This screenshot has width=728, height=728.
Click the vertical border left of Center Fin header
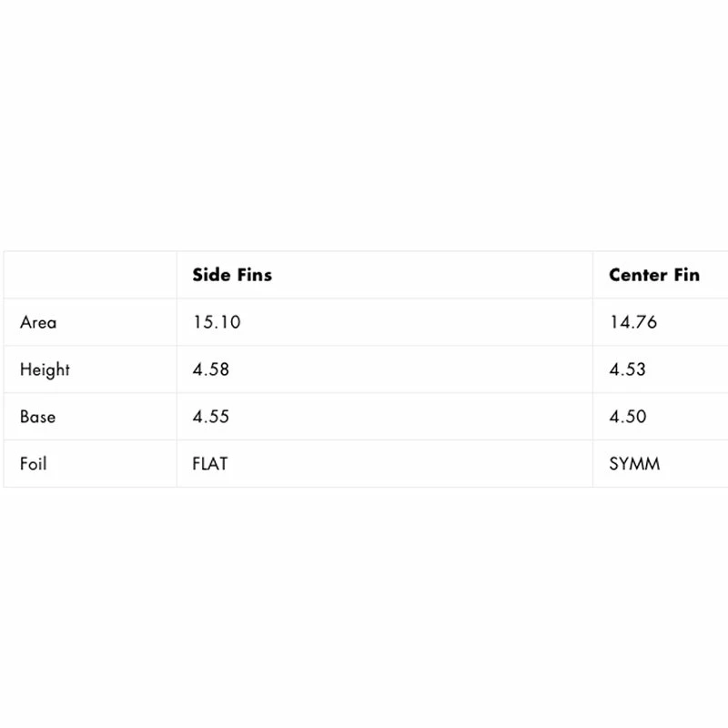[593, 275]
